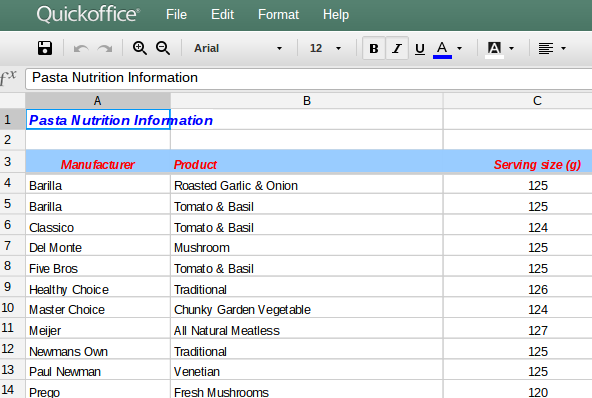Expand the text color dropdown arrow
Screen dimensions: 592x398
tap(459, 48)
